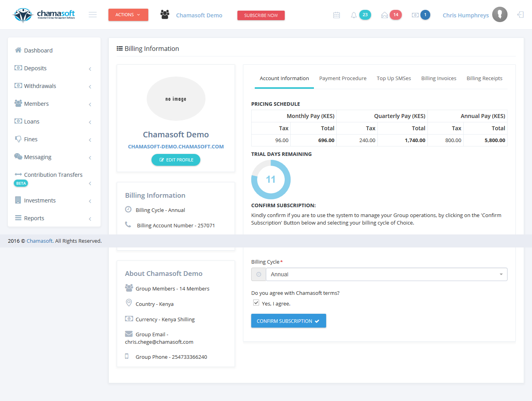Image resolution: width=532 pixels, height=401 pixels.
Task: Click the EDIT PROFILE button
Action: (176, 160)
